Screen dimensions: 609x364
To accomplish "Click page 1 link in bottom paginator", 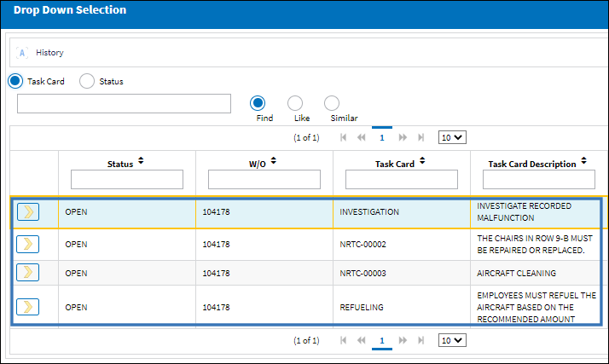I will coord(382,341).
